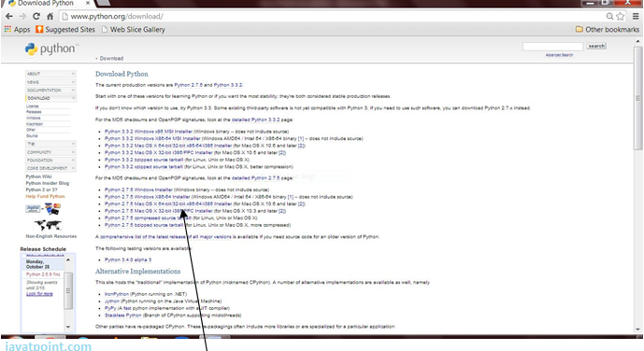Expand the ABOUT sidebar menu arrow
This screenshot has height=351, width=644.
coord(73,74)
